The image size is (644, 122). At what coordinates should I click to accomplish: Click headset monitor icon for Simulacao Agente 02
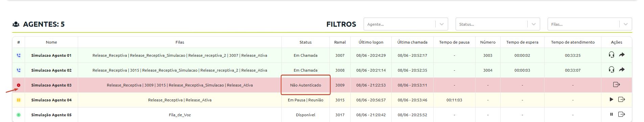[611, 70]
